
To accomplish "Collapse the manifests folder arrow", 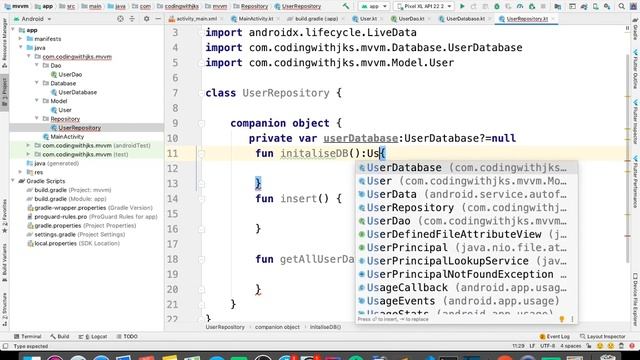I will click(20, 39).
